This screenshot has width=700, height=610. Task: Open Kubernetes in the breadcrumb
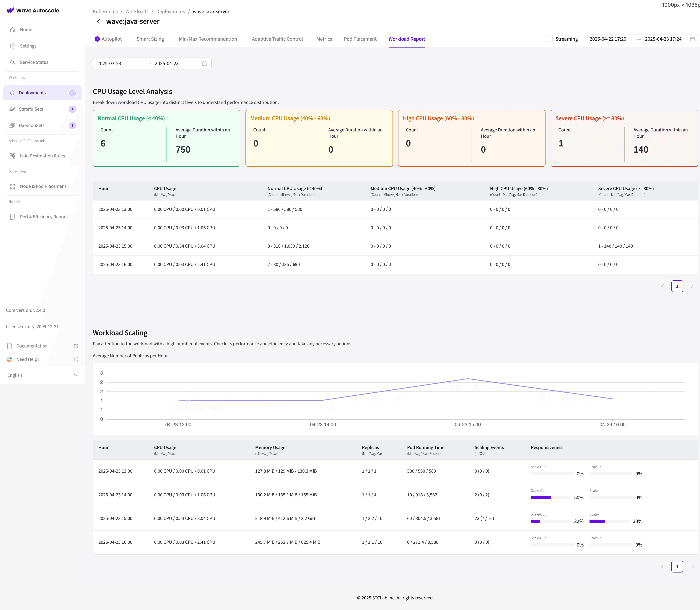[x=105, y=12]
